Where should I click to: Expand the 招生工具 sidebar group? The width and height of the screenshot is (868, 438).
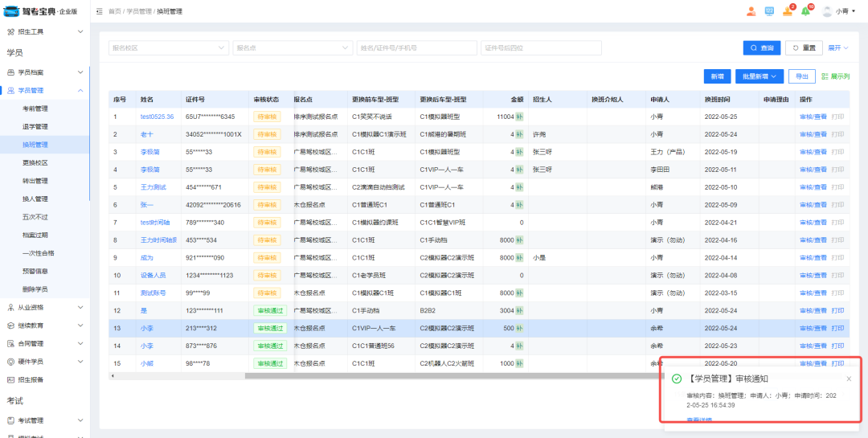(80, 31)
